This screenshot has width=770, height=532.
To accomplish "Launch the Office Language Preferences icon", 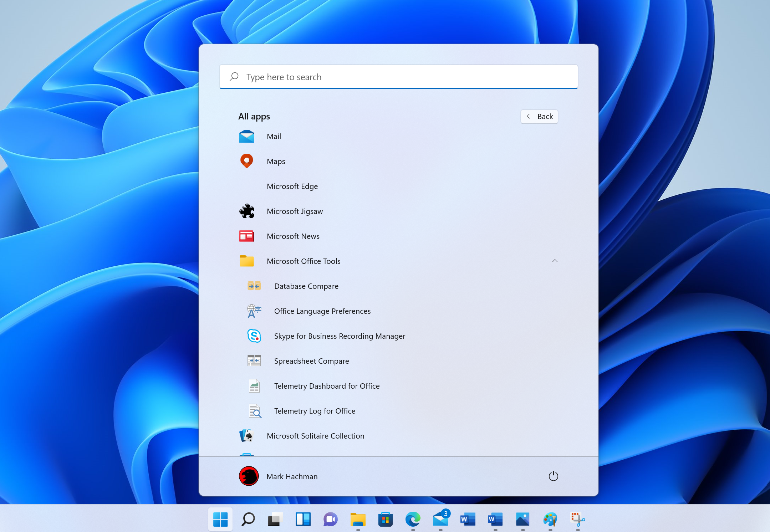I will point(254,311).
